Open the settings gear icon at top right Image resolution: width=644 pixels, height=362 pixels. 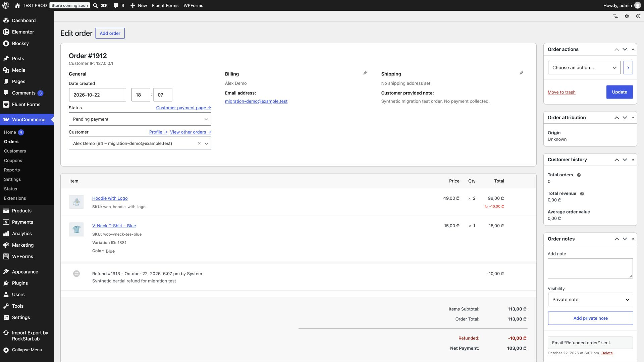pyautogui.click(x=627, y=16)
